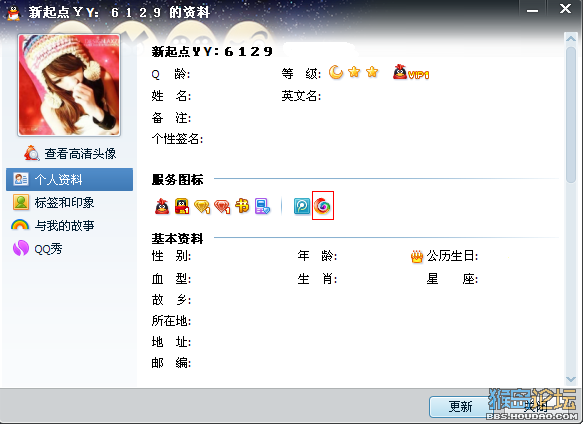The width and height of the screenshot is (583, 425).
Task: Click the vertical scrollbar thumb
Action: point(570,115)
